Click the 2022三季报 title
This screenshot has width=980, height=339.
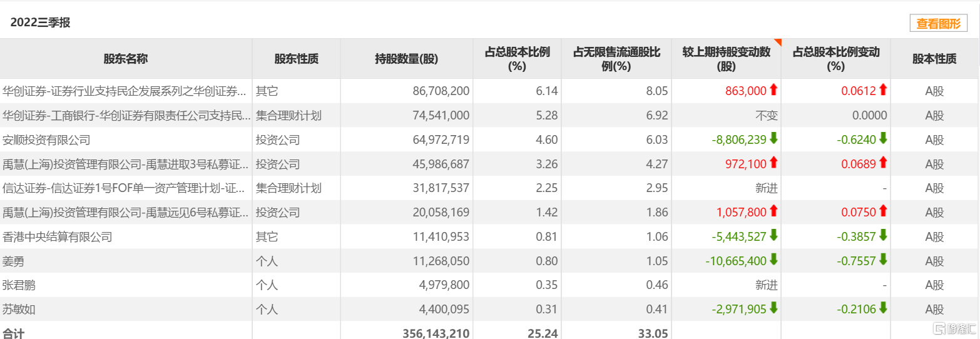(41, 23)
